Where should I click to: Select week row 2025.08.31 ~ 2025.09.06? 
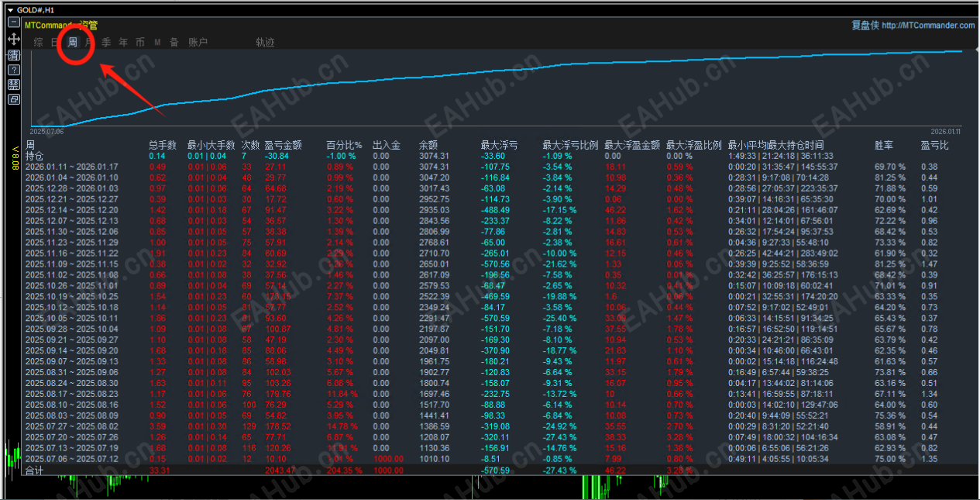click(x=72, y=372)
